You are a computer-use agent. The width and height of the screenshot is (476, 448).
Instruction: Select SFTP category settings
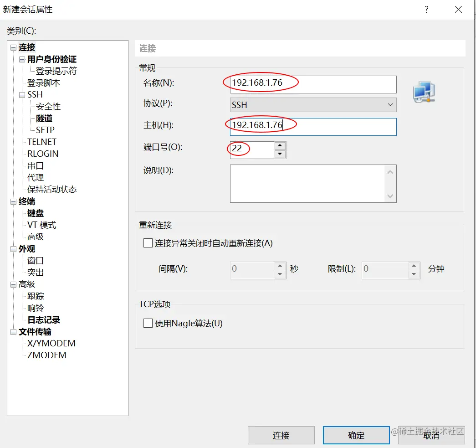pyautogui.click(x=46, y=130)
